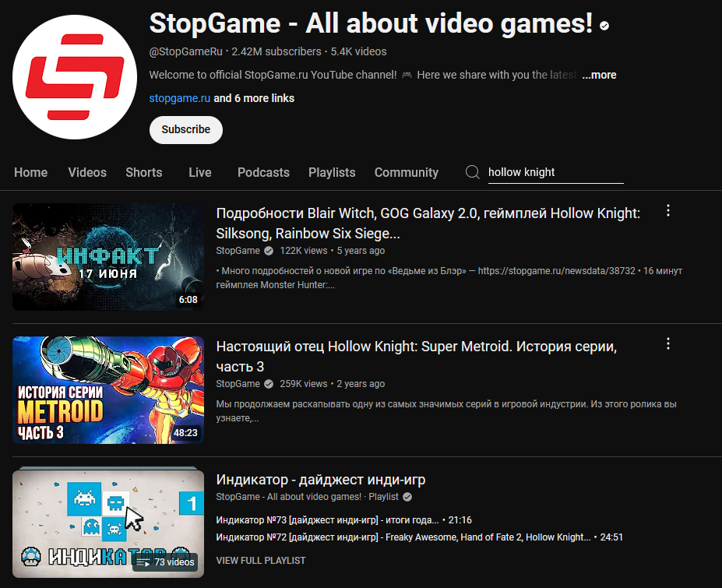This screenshot has height=588, width=722.
Task: Play the Metroid часть 3 video thumbnail
Action: pyautogui.click(x=108, y=390)
